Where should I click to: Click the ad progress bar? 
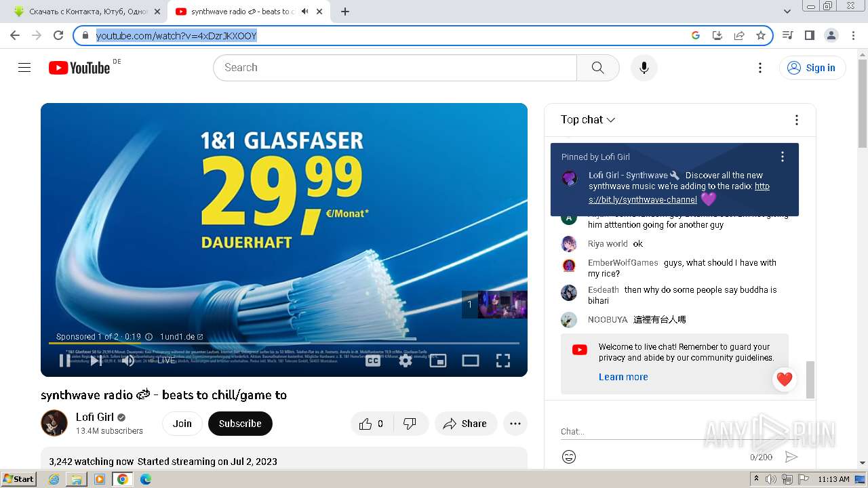click(x=284, y=344)
